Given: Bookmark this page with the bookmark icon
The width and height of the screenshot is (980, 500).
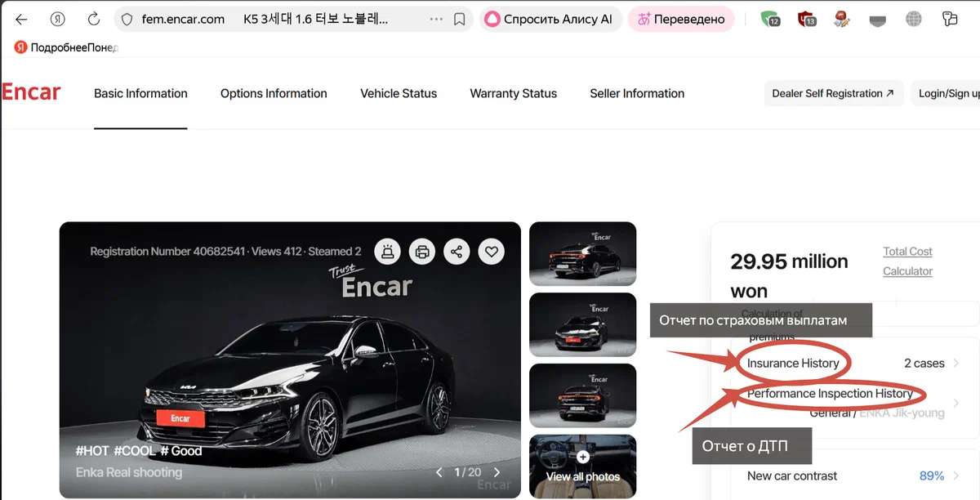Looking at the screenshot, I should 460,19.
